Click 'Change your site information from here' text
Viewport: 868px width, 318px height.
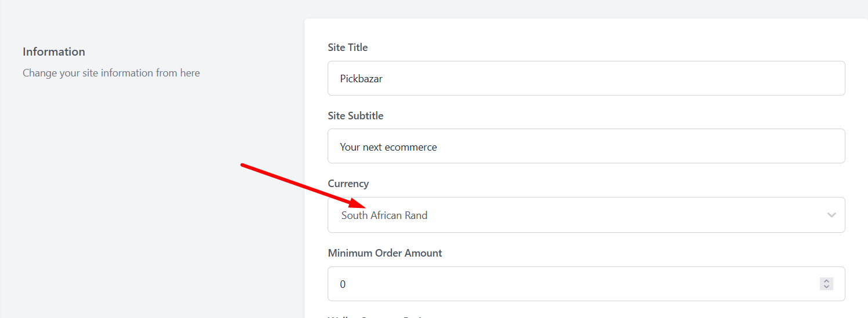coord(111,73)
